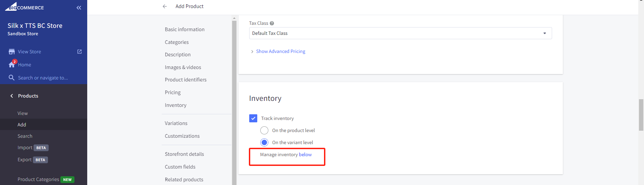Follow the 'below' inventory link
644x185 pixels.
[305, 155]
